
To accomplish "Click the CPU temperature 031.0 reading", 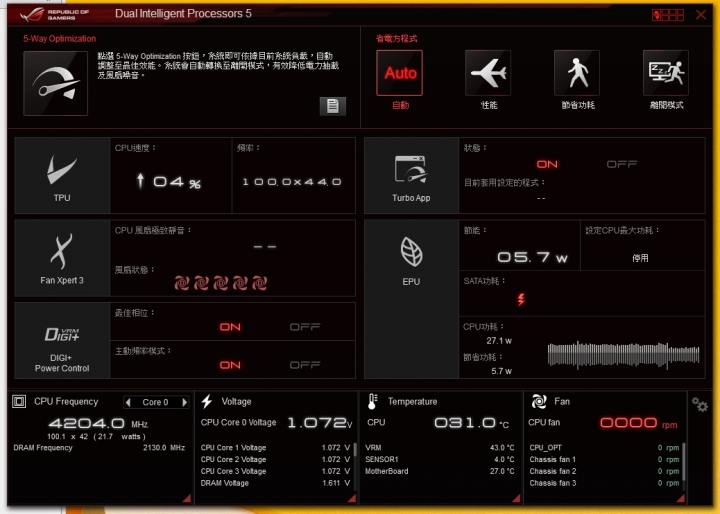I will pos(471,423).
